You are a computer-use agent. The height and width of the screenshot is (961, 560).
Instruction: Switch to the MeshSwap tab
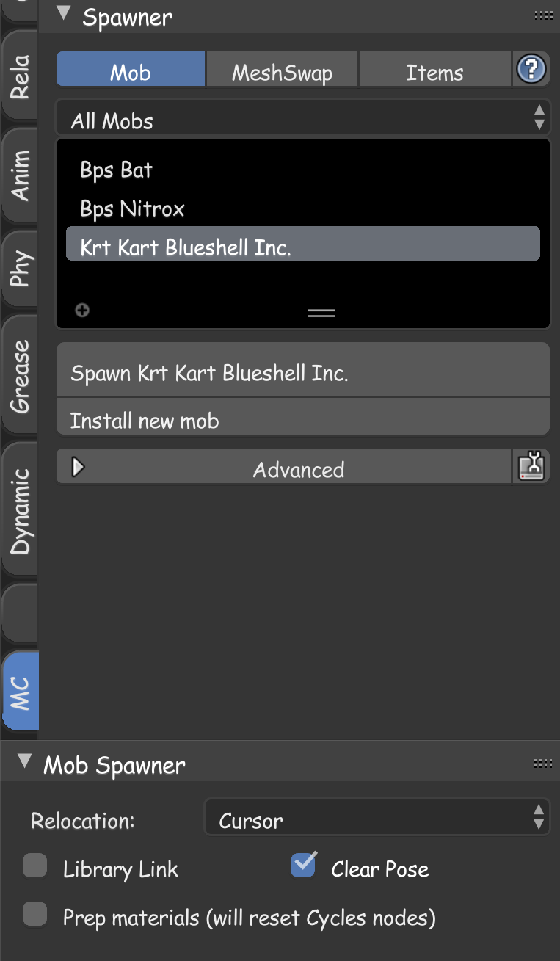click(x=281, y=68)
